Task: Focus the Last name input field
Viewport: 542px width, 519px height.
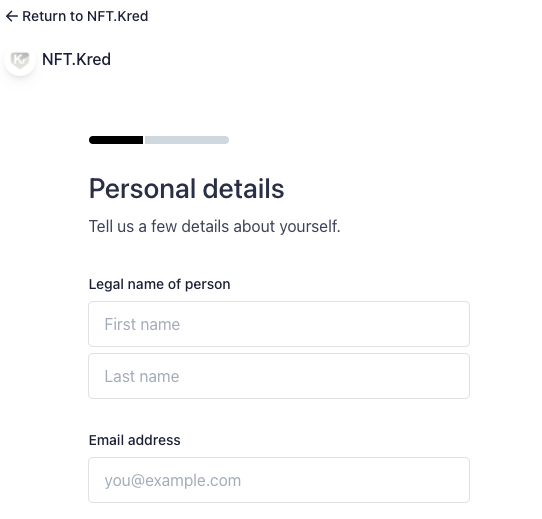Action: pyautogui.click(x=279, y=376)
